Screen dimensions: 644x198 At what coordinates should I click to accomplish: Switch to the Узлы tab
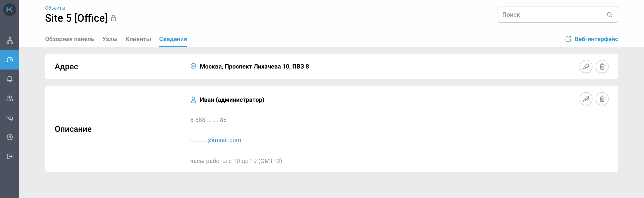coord(110,39)
